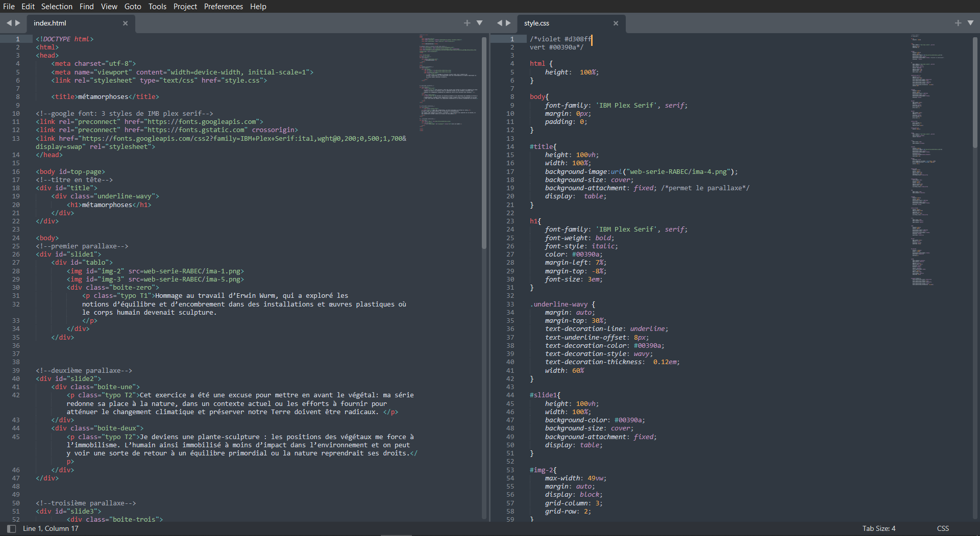
Task: Click the h1 selector in style.css
Action: 533,221
